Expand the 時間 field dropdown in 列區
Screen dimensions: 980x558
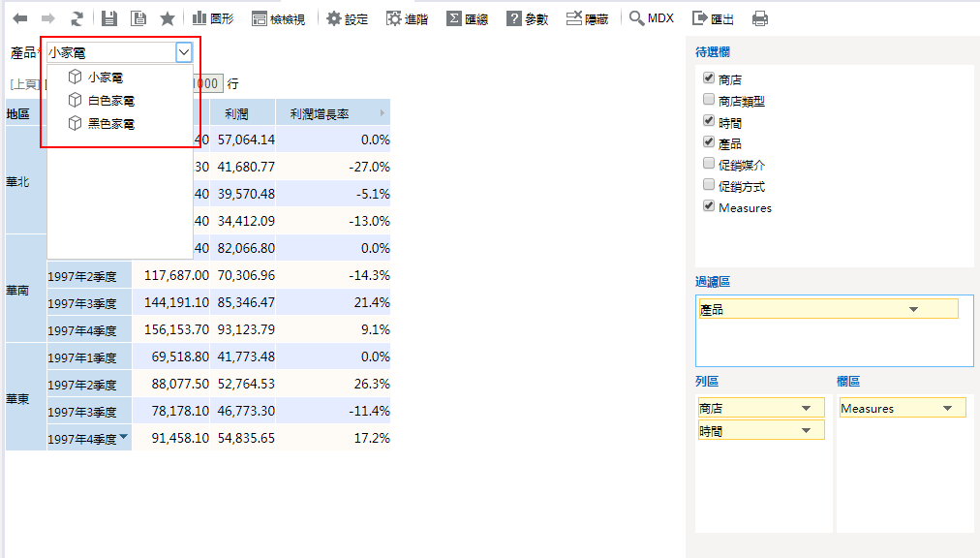pyautogui.click(x=806, y=430)
